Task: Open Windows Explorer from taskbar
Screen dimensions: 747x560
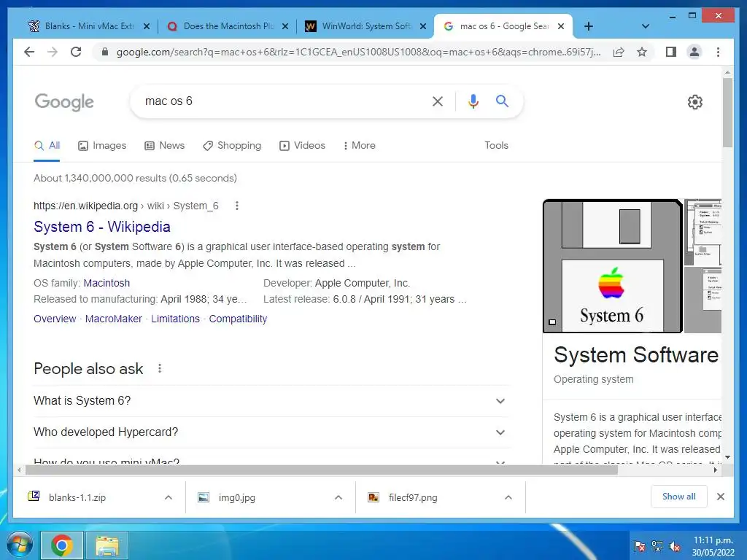Action: (107, 545)
